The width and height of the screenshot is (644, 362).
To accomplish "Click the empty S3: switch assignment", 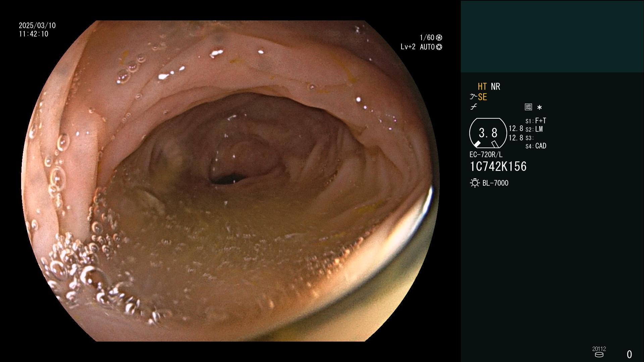I will pos(529,138).
